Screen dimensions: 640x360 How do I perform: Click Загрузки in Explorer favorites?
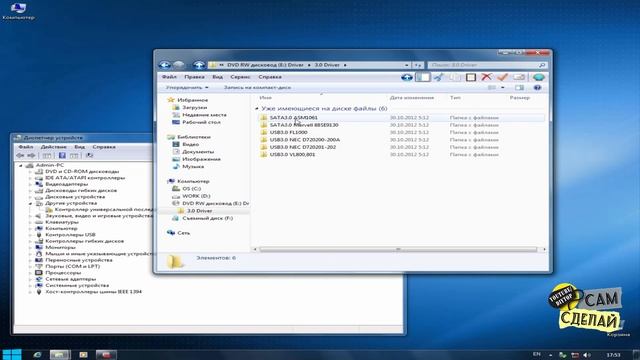click(195, 107)
